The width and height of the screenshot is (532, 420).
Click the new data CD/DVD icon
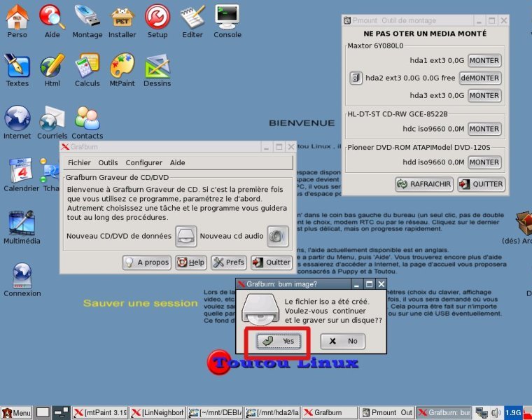point(185,237)
